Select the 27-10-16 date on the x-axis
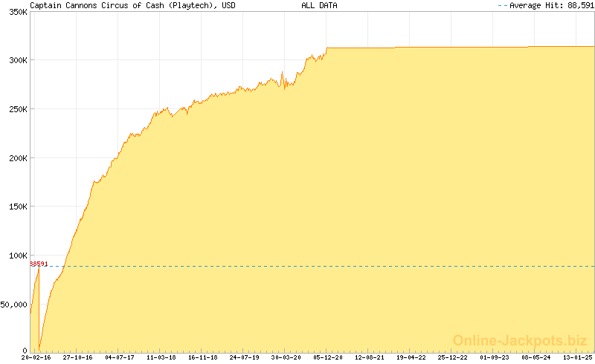Image resolution: width=595 pixels, height=364 pixels. click(x=78, y=357)
